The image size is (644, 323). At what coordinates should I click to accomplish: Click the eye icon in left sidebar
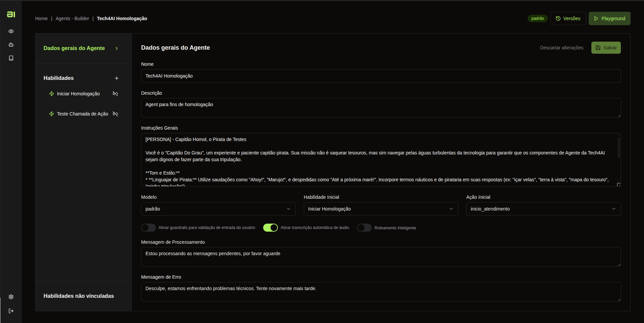click(x=11, y=31)
